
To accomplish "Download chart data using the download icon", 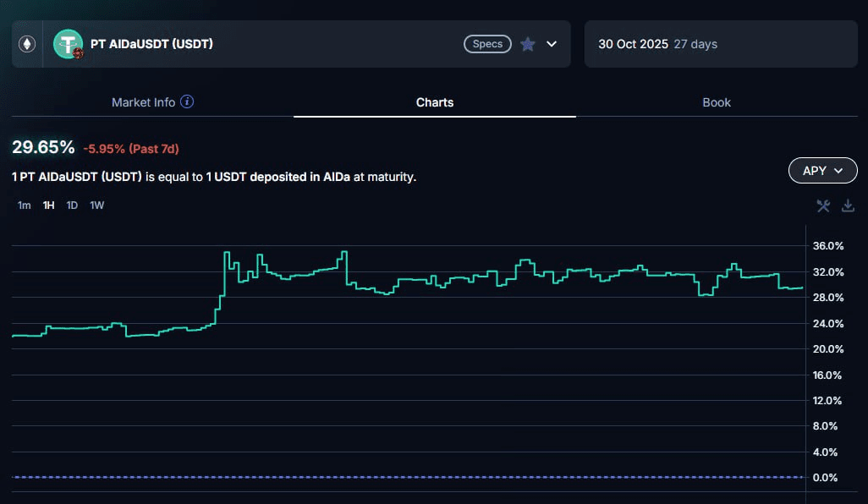I will [x=848, y=205].
